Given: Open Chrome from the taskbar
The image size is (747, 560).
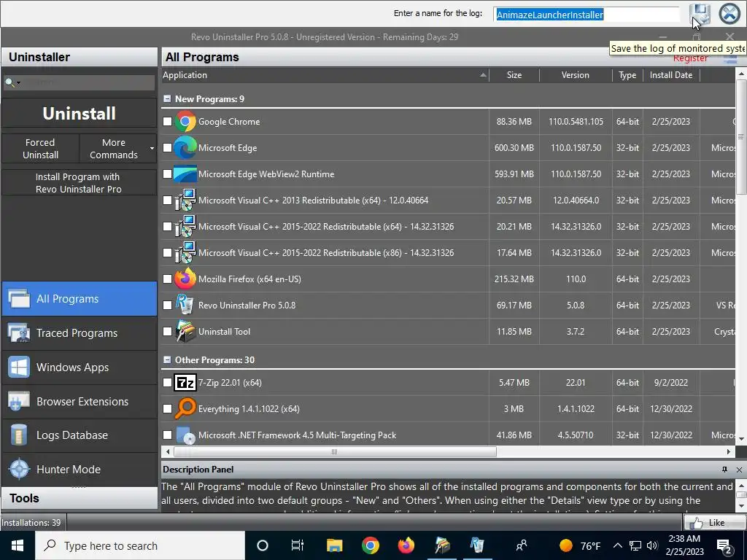Looking at the screenshot, I should point(370,545).
